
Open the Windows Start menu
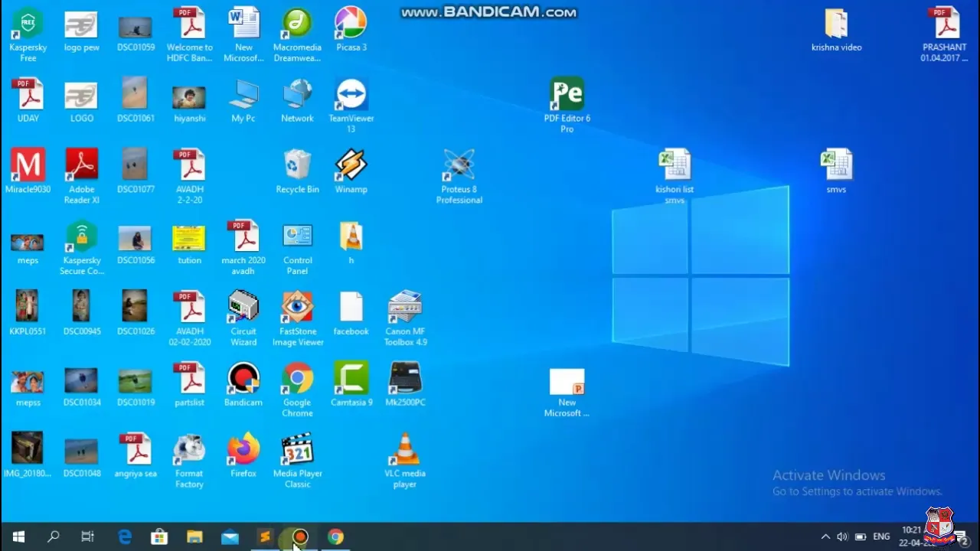(x=18, y=537)
